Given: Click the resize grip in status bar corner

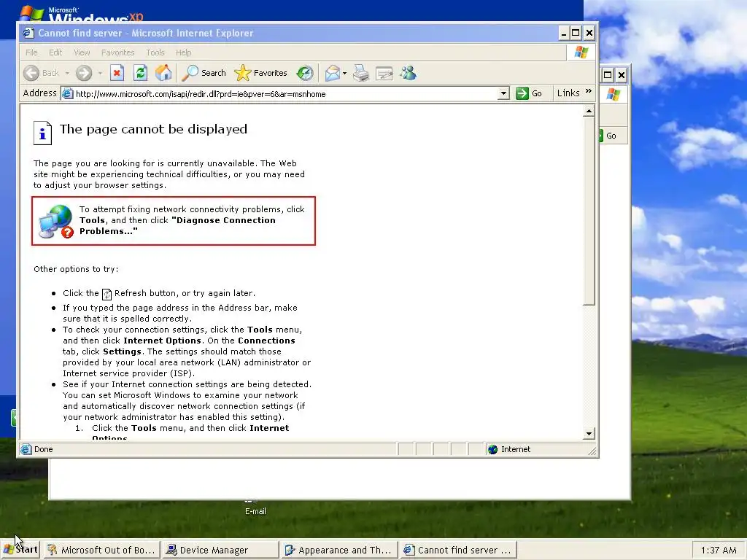Looking at the screenshot, I should (592, 451).
